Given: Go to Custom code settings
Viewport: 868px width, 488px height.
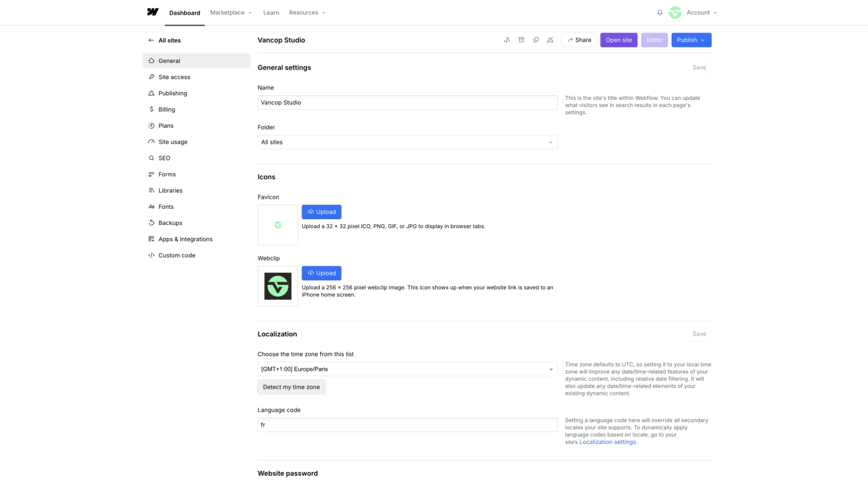Looking at the screenshot, I should pyautogui.click(x=177, y=255).
